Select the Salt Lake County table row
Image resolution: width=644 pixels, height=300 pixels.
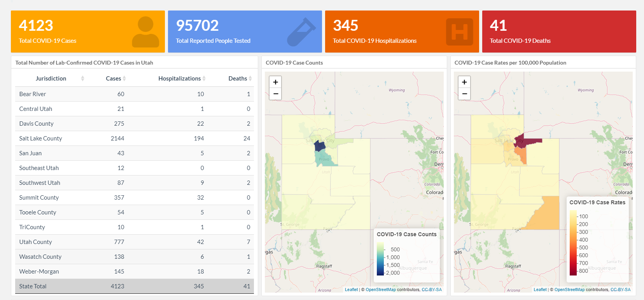(x=134, y=139)
